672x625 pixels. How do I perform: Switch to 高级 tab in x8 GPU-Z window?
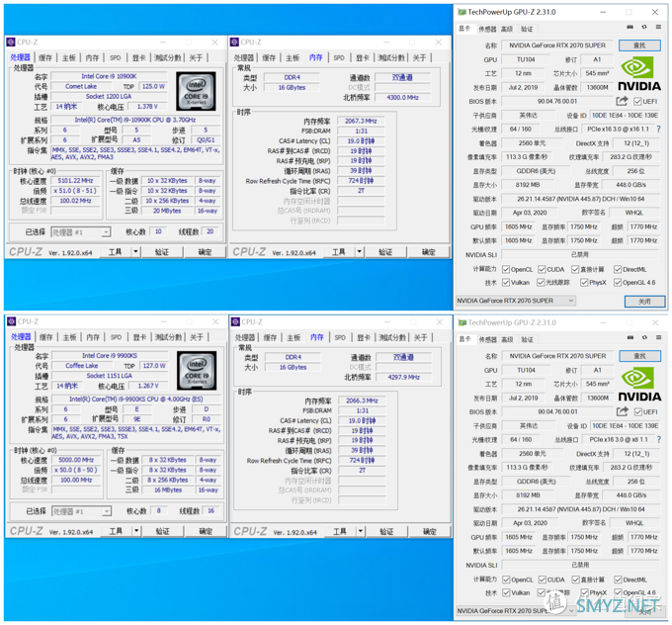point(507,339)
